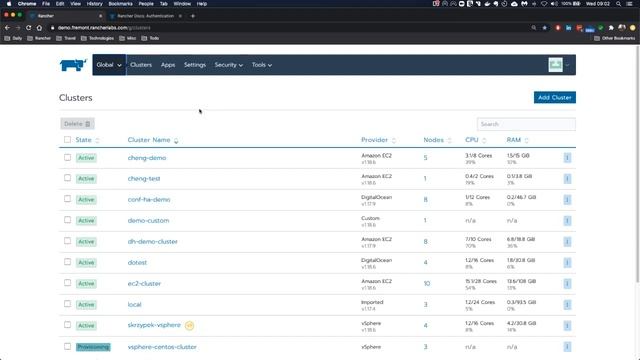640x360 pixels.
Task: Open the ec2-cluster link
Action: [144, 284]
